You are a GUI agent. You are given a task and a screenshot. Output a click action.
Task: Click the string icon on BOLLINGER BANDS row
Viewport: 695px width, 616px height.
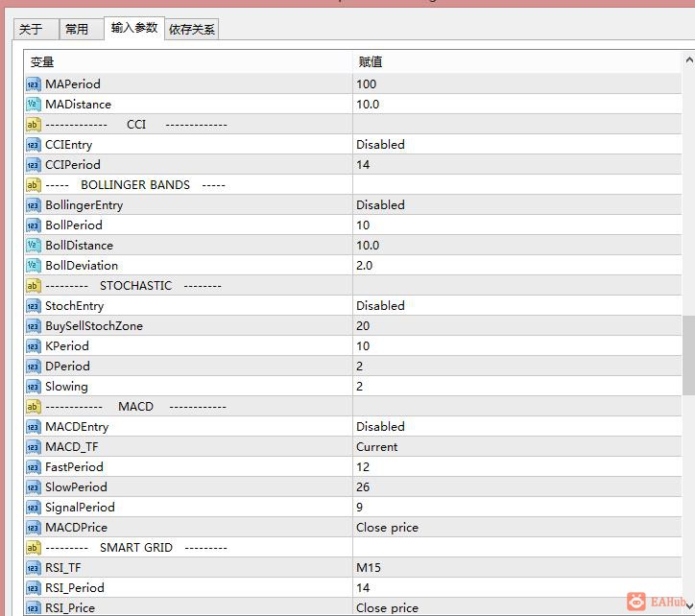point(34,185)
